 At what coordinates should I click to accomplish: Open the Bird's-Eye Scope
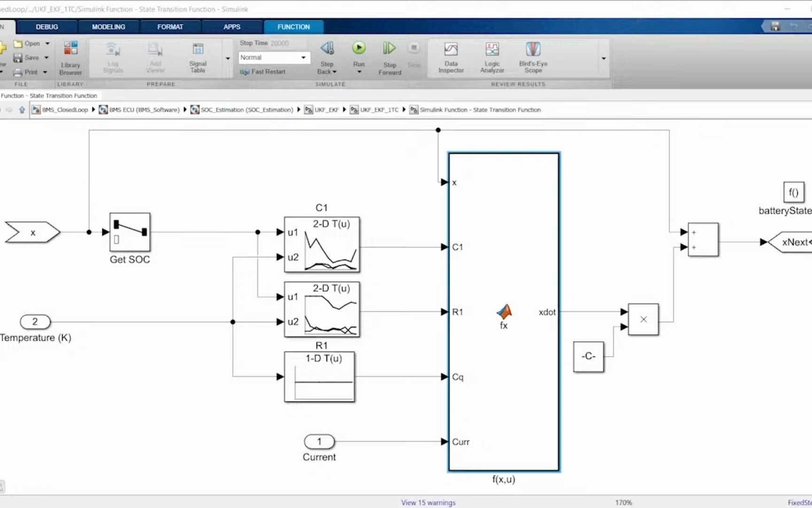(x=533, y=58)
